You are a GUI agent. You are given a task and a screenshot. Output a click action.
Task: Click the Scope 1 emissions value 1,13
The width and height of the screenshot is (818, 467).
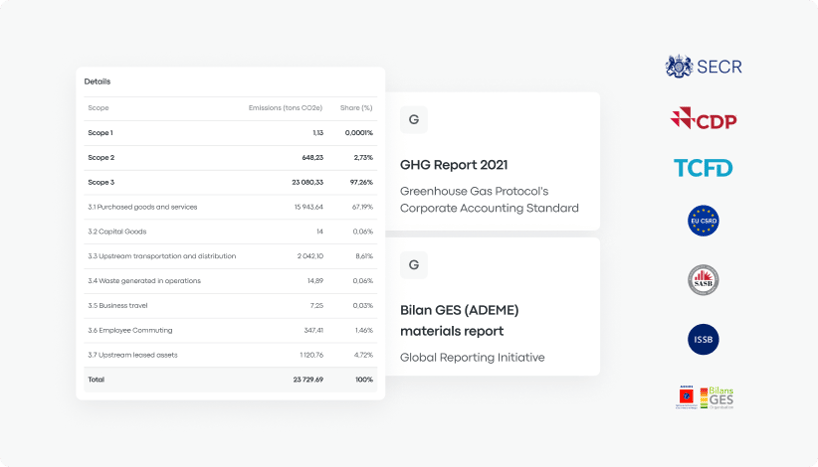point(318,133)
